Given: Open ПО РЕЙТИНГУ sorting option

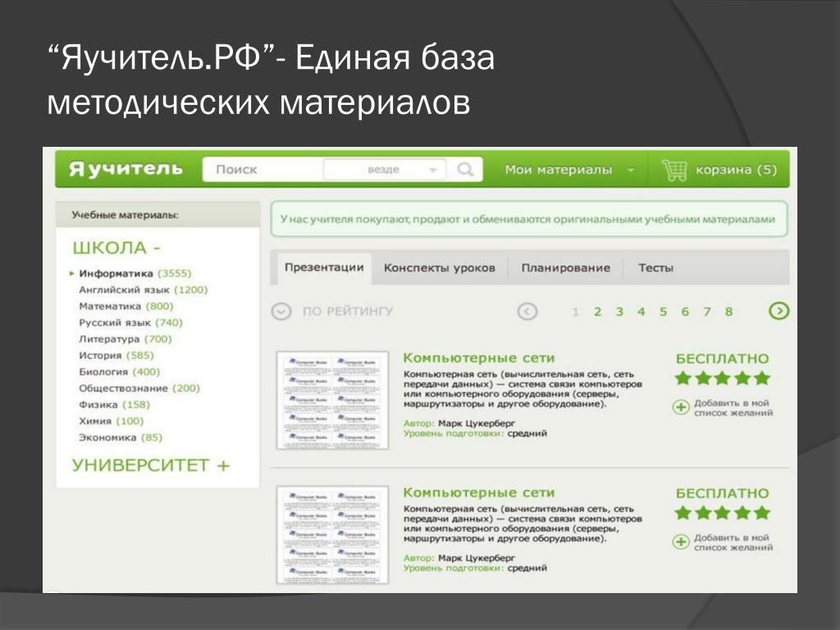Looking at the screenshot, I should (348, 311).
